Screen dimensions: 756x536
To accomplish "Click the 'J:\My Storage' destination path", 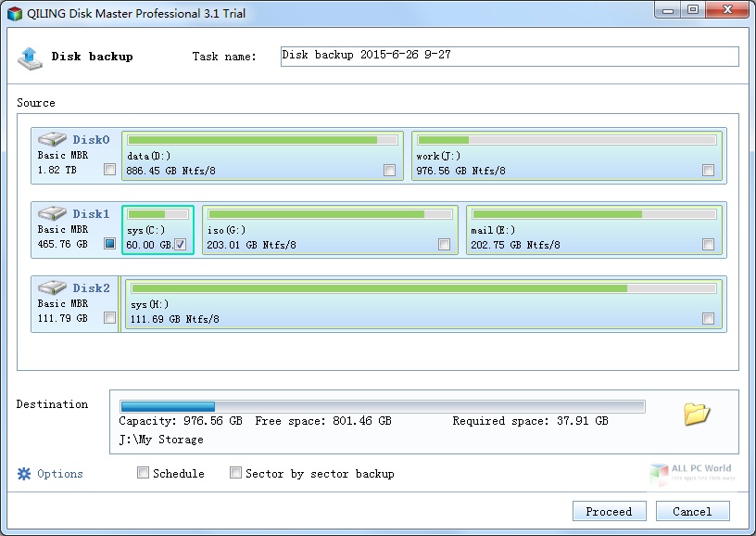I will (x=161, y=440).
